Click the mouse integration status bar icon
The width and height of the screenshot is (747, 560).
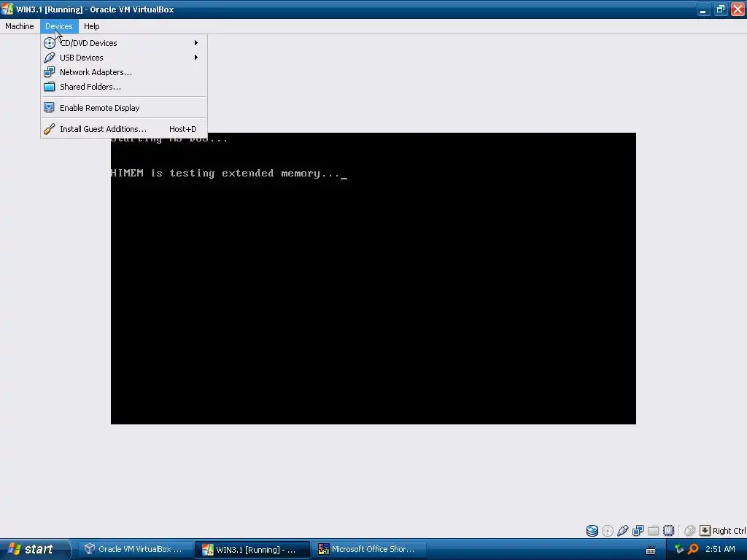(689, 531)
